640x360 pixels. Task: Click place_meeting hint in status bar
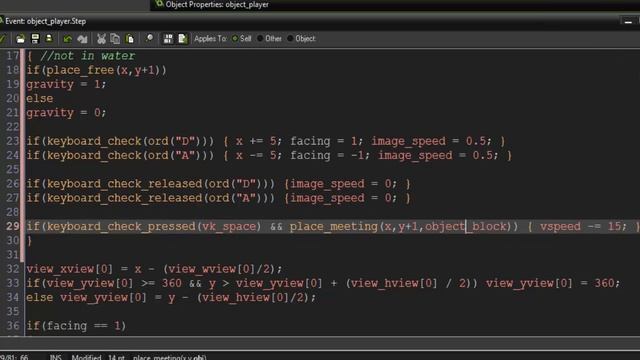point(169,357)
